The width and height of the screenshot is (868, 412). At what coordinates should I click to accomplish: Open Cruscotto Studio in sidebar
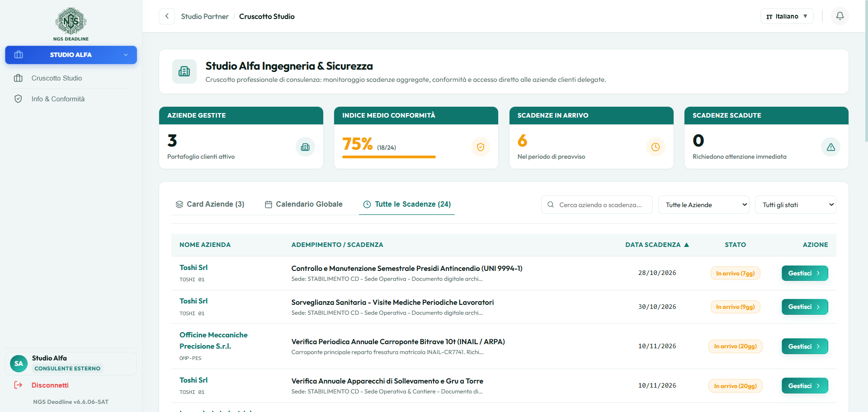71,78
